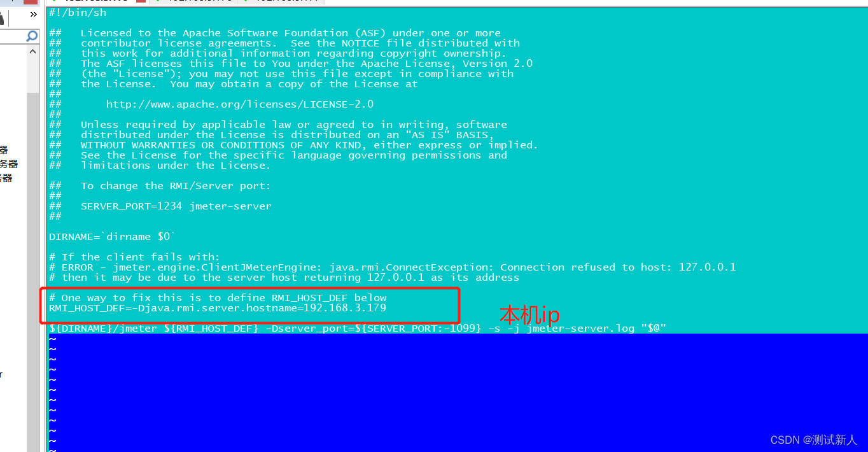Click the magnifier search icon in sidebar

tap(32, 37)
